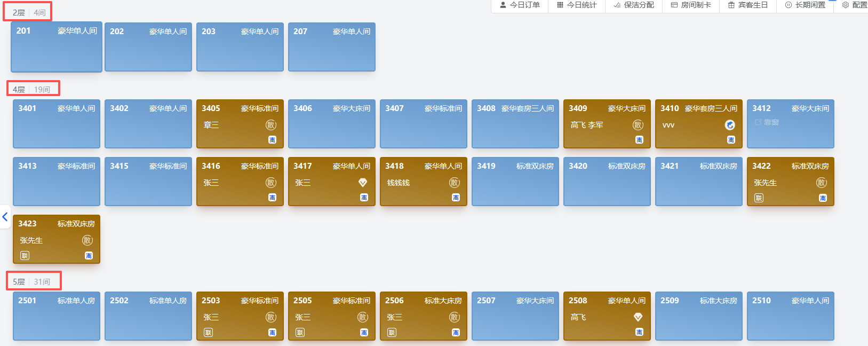
Task: Click the 散 icon in room 2503
Action: 271,317
